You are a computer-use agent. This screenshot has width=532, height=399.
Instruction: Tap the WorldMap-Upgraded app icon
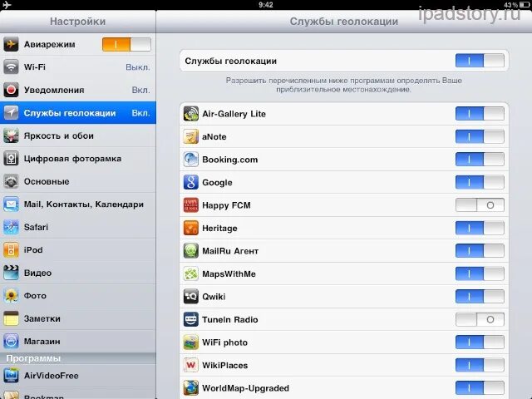[190, 388]
